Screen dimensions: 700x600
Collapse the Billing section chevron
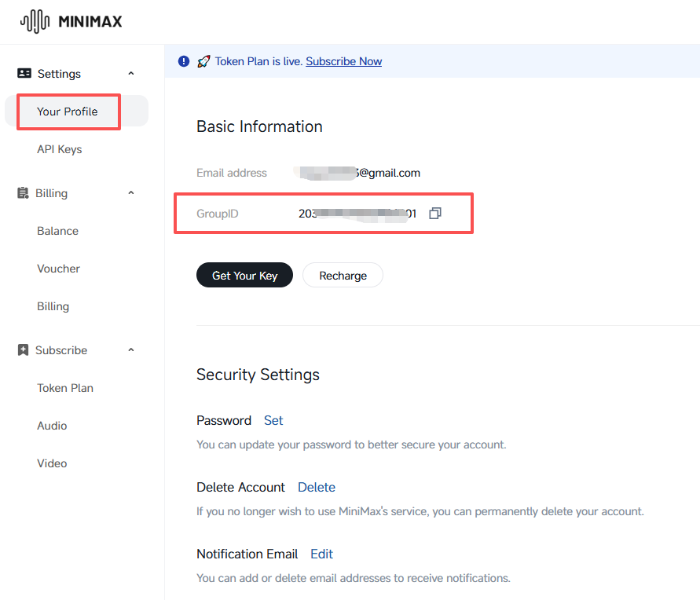130,192
